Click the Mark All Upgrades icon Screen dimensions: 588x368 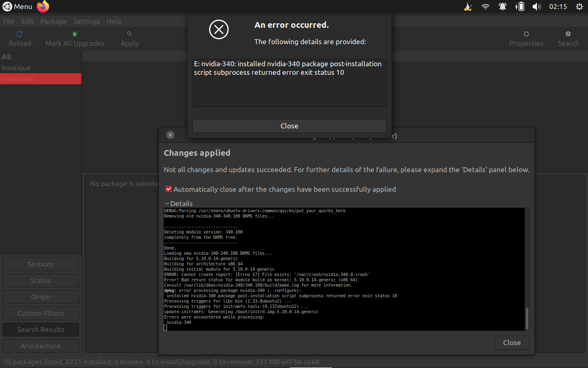click(x=74, y=34)
